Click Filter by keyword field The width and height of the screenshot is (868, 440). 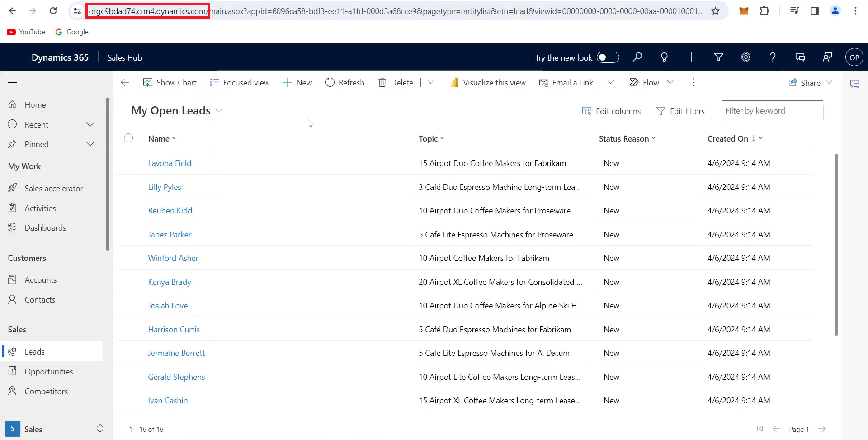tap(772, 110)
